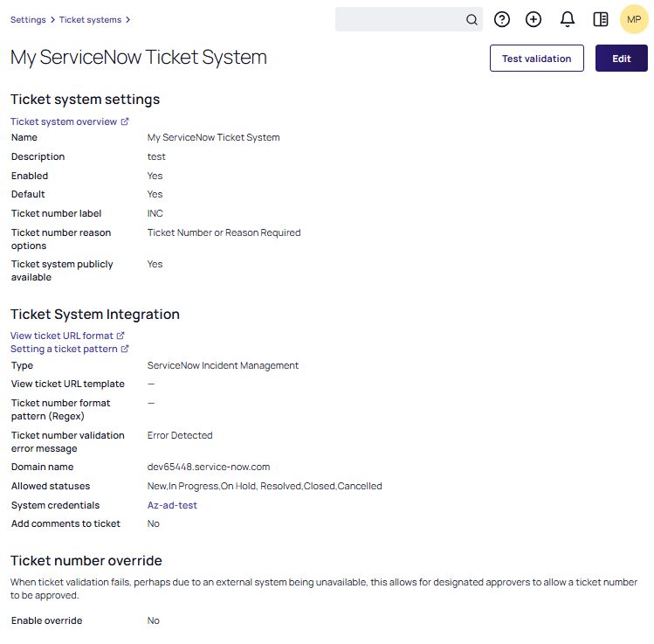Open the notifications bell icon
Viewport: 654px width, 644px height.
[568, 19]
